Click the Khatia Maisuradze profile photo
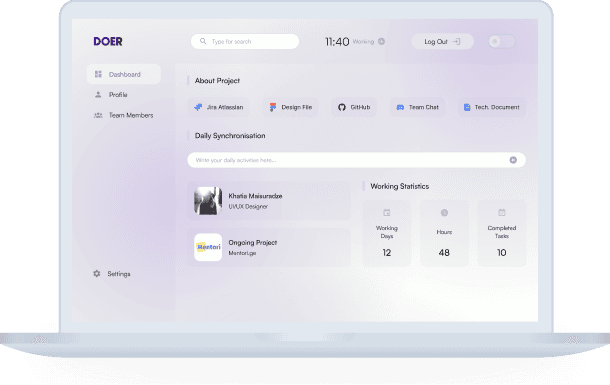Screen dimensions: 610x385 [x=208, y=201]
